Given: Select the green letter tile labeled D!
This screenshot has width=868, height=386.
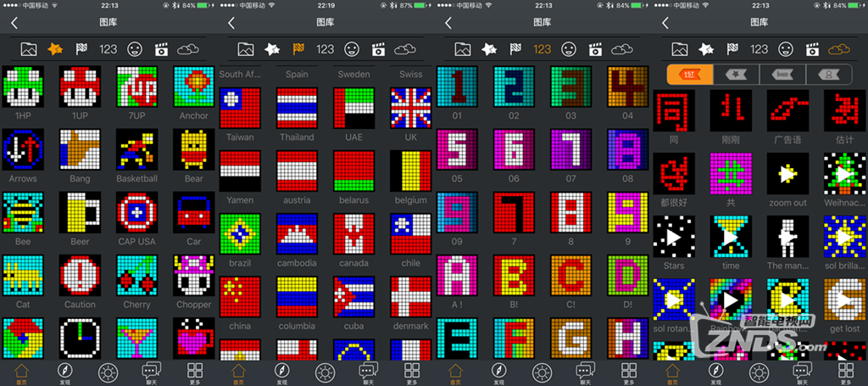Looking at the screenshot, I should pyautogui.click(x=628, y=275).
